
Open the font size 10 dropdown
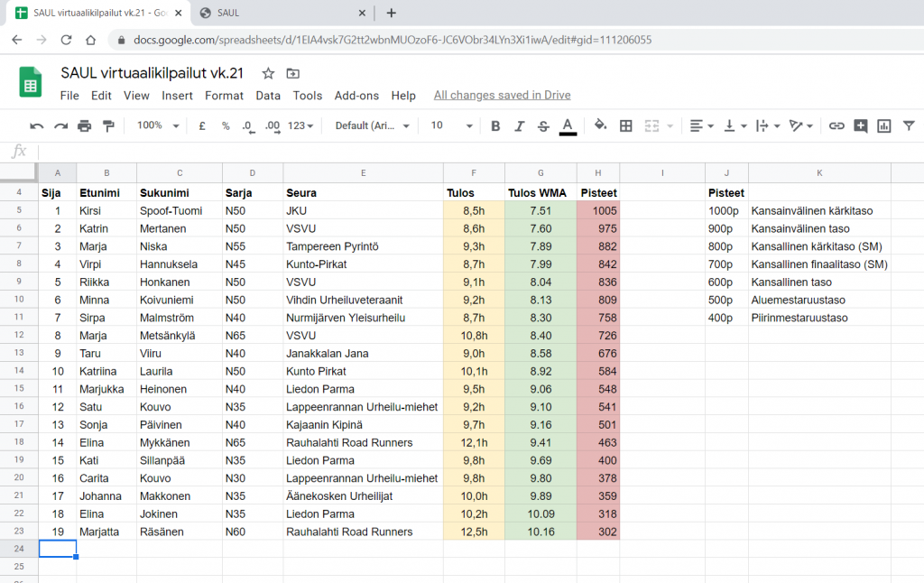click(451, 125)
